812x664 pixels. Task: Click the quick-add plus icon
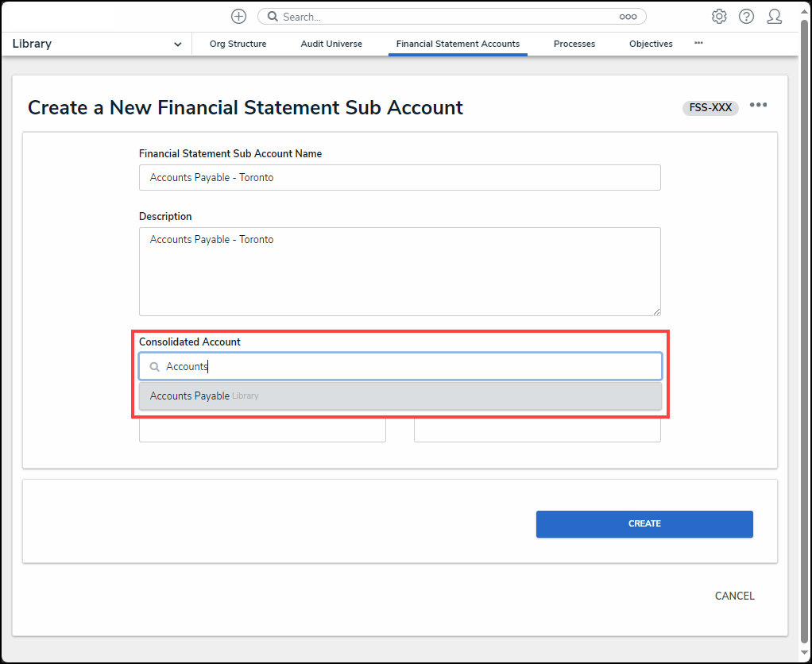[x=238, y=17]
